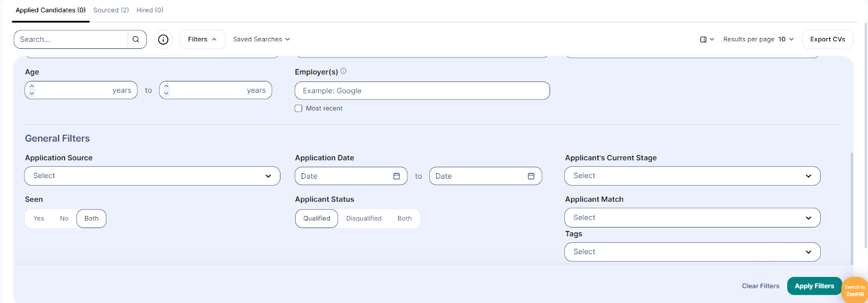Viewport: 868px width, 303px height.
Task: Open calendar in second Application Date field
Action: coord(531,176)
